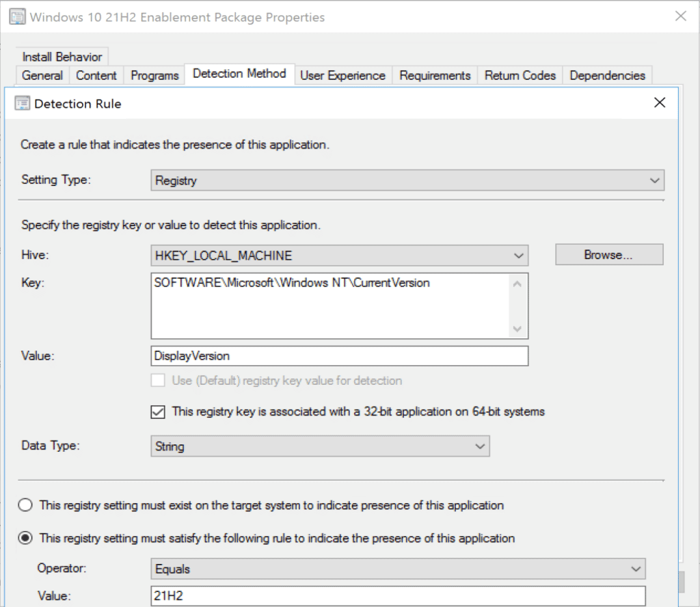700x607 pixels.
Task: Click the scrollbar thumb of the properties window
Action: [x=682, y=582]
